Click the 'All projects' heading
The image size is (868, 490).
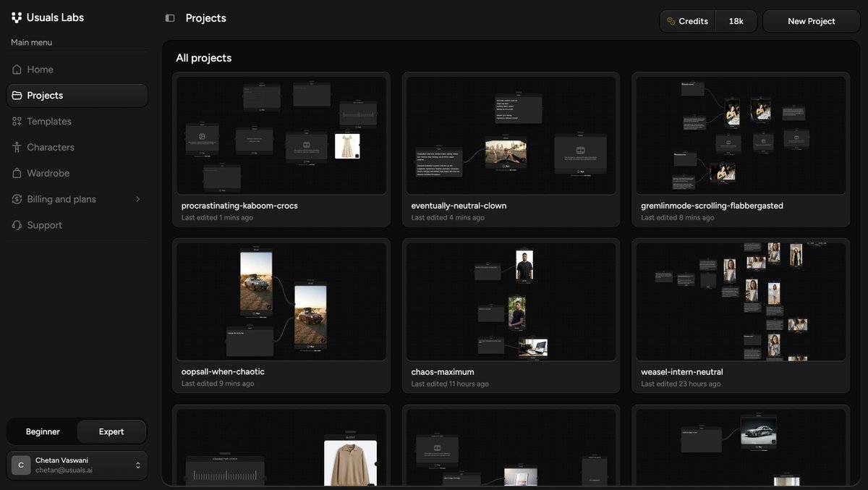(204, 58)
